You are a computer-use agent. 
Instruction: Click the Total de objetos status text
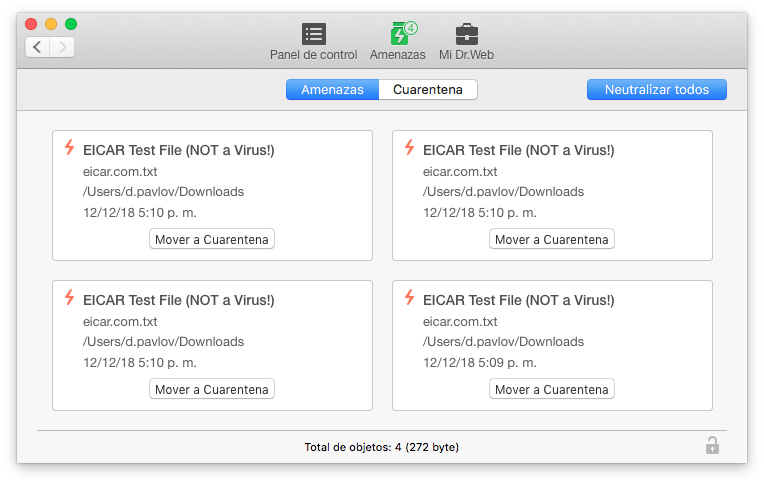point(382,447)
